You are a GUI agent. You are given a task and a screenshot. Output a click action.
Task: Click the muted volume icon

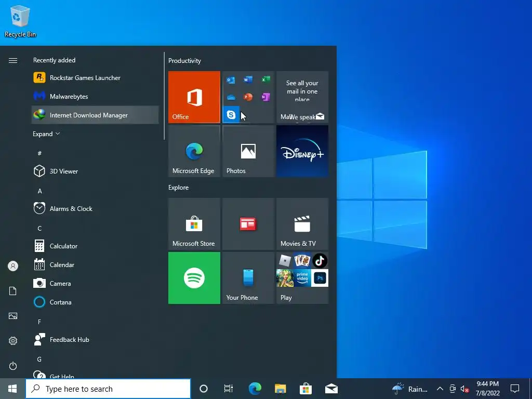464,389
